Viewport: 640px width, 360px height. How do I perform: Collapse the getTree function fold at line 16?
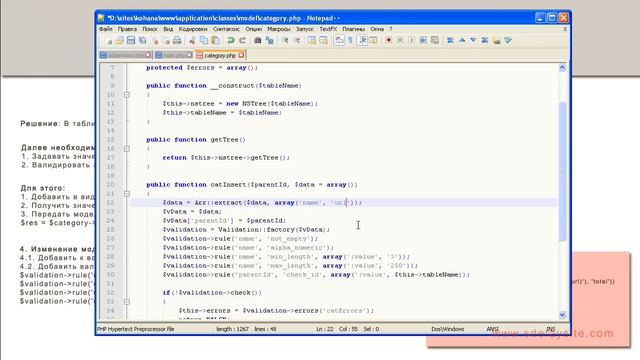(127, 149)
